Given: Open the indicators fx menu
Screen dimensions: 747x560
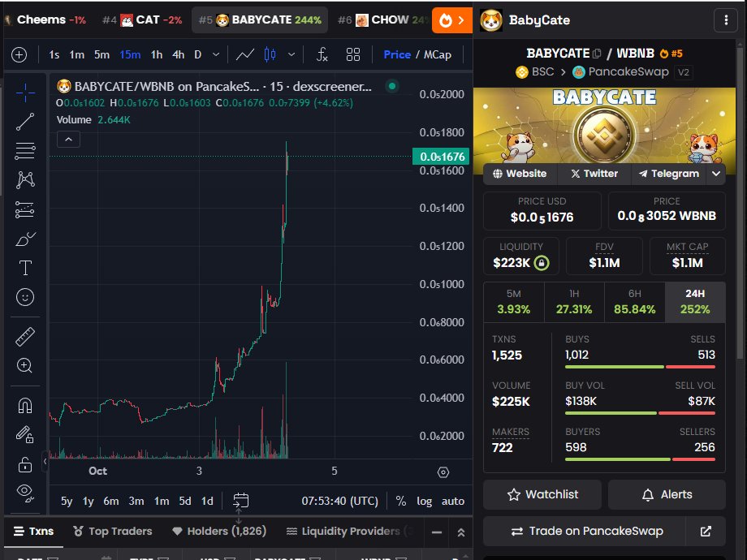Looking at the screenshot, I should pos(322,54).
